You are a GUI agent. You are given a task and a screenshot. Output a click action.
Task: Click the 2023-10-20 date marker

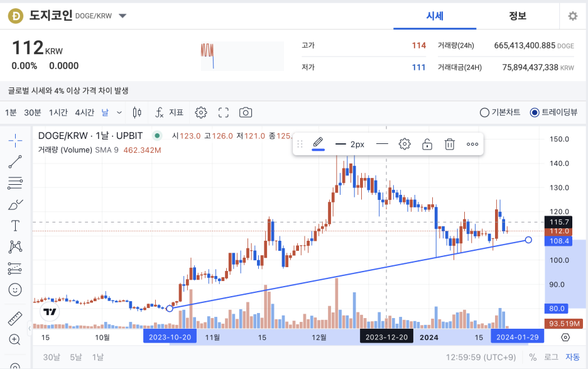point(170,337)
